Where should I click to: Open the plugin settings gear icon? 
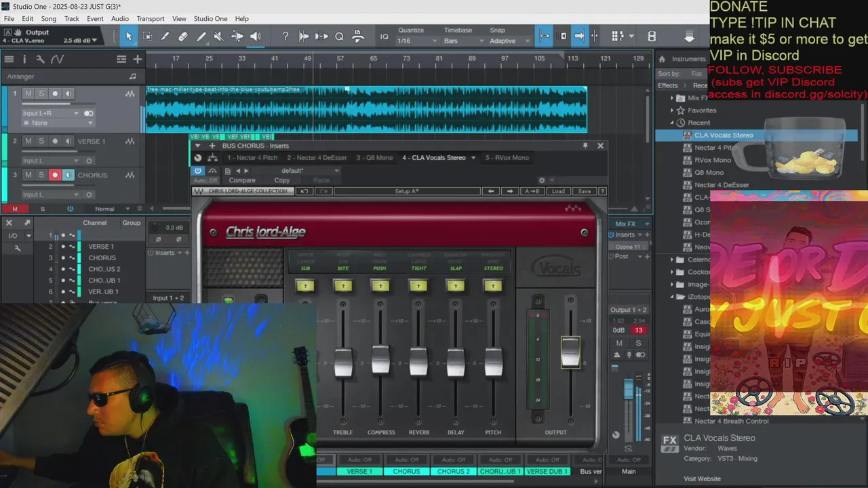coord(542,180)
